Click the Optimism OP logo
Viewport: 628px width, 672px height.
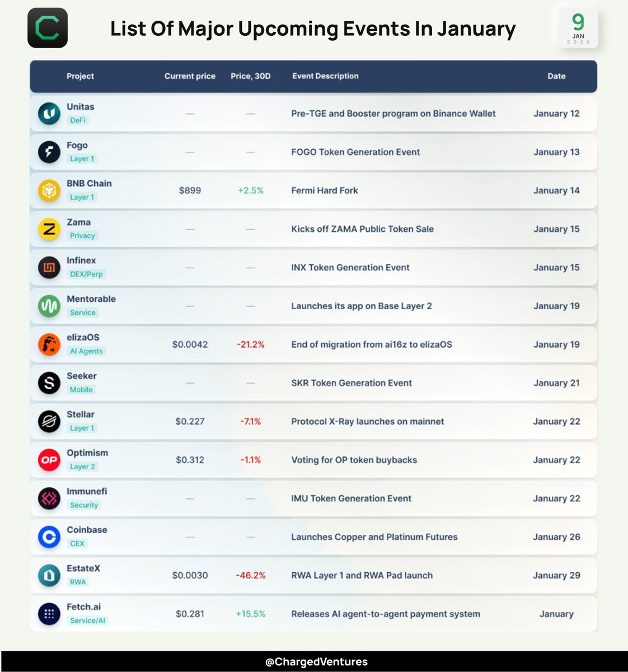49,460
